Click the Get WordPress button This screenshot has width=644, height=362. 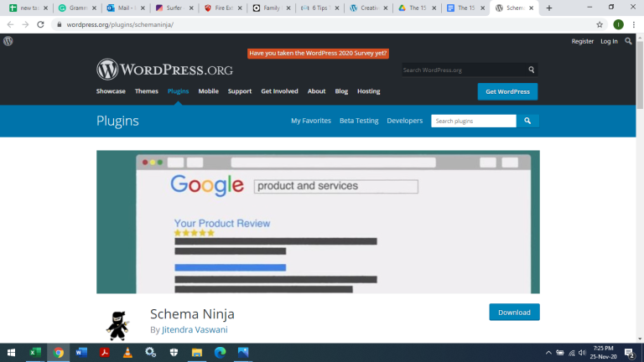(x=507, y=91)
